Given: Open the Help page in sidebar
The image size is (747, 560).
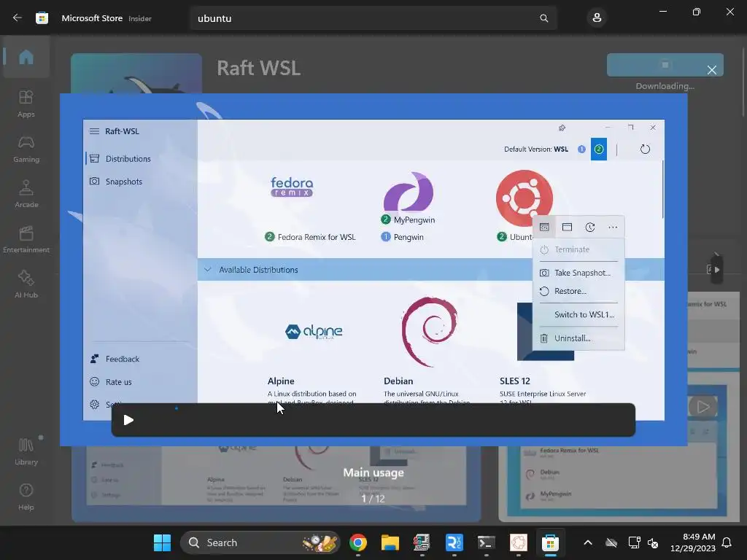Looking at the screenshot, I should 26,497.
